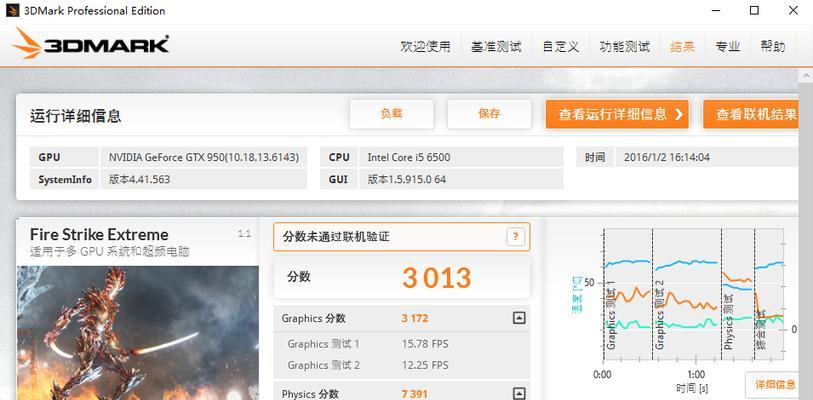
Task: Collapse the Physics 分数 section
Action: (x=519, y=394)
